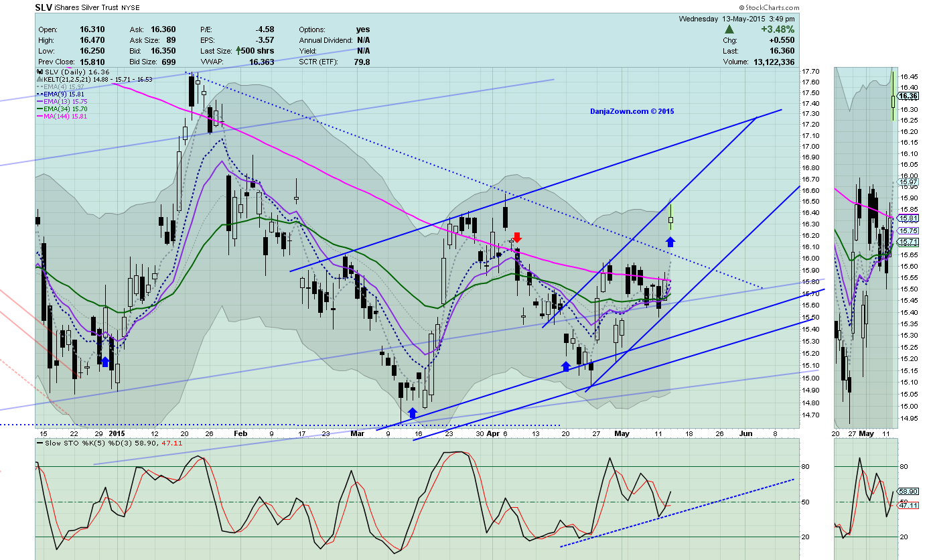
Task: Click the 47.11 stochastic tag in zoom panel
Action: [908, 505]
